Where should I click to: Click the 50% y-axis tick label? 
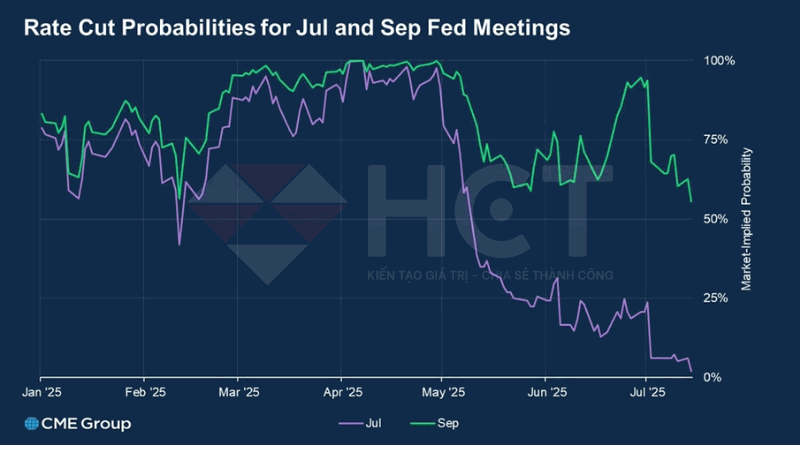click(x=718, y=218)
